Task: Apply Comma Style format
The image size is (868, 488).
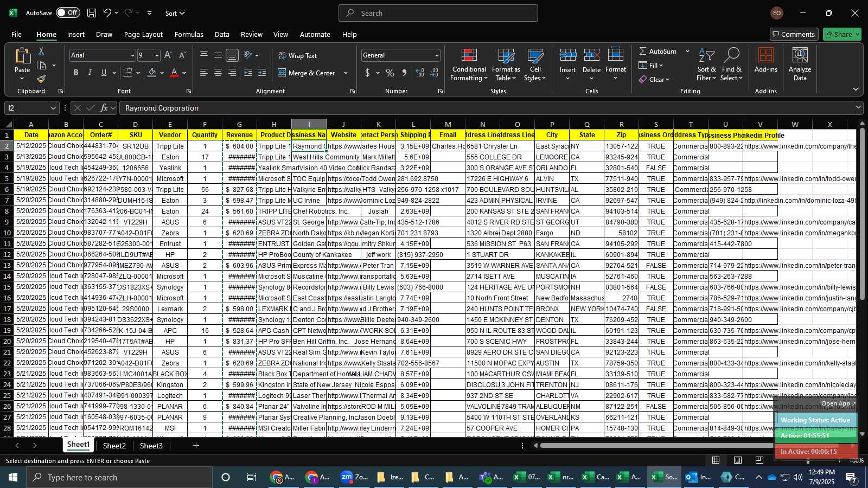Action: [x=404, y=73]
